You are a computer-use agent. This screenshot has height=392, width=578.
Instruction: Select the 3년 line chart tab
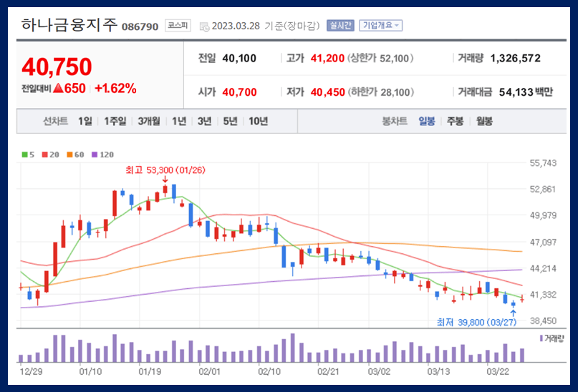(205, 121)
